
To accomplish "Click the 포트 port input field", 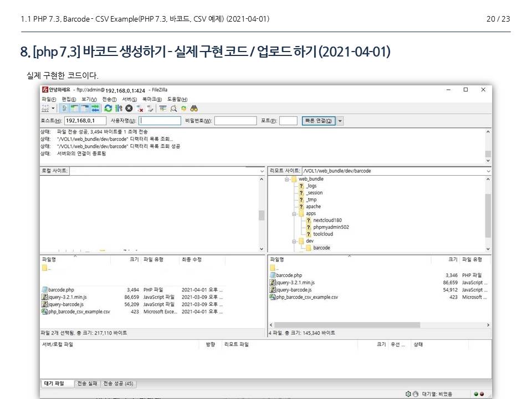I will 288,121.
